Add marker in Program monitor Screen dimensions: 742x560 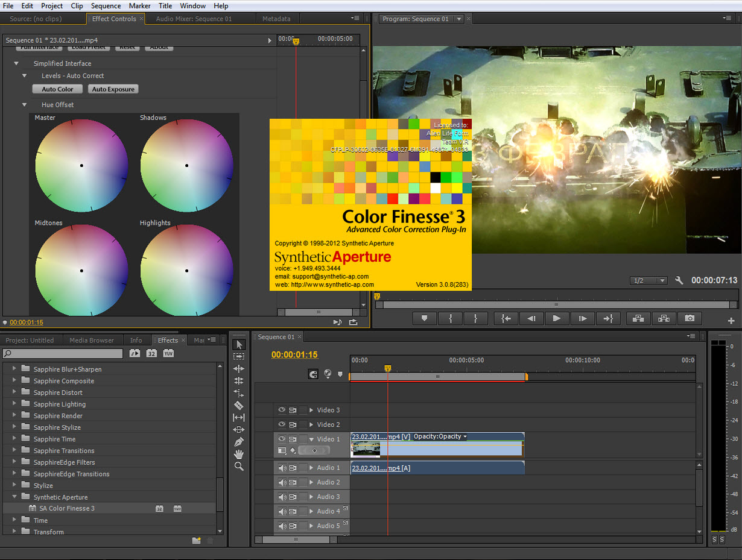425,318
